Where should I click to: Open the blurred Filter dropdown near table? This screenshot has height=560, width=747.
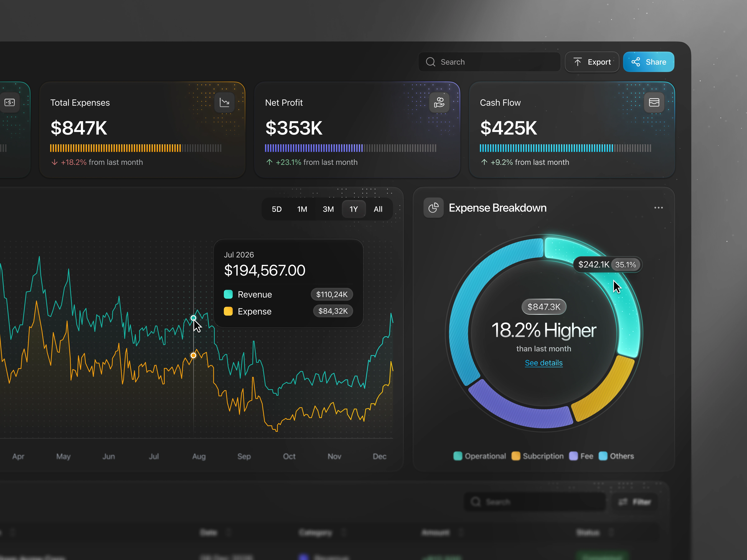pos(635,502)
